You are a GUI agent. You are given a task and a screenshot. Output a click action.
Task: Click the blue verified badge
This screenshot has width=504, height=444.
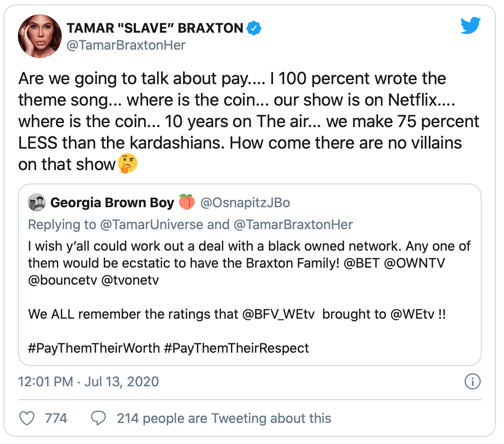point(254,29)
